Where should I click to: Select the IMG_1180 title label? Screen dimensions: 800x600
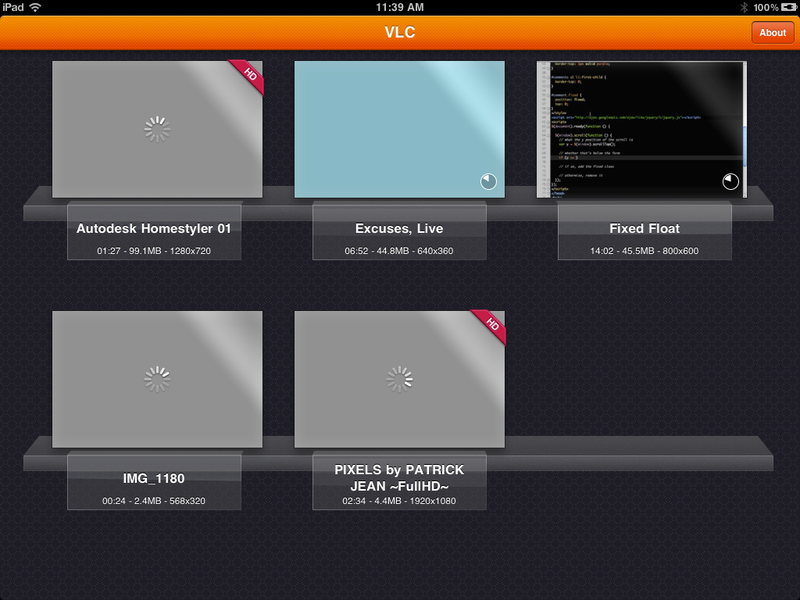pos(154,479)
